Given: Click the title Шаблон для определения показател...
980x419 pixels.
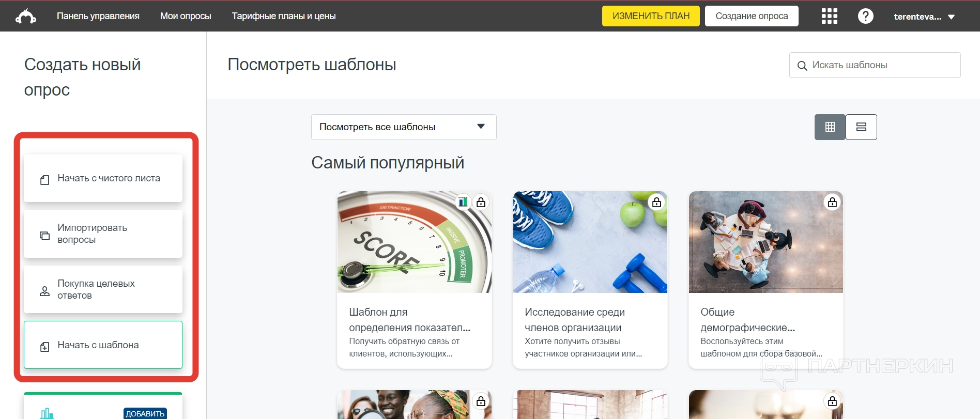Looking at the screenshot, I should point(410,320).
